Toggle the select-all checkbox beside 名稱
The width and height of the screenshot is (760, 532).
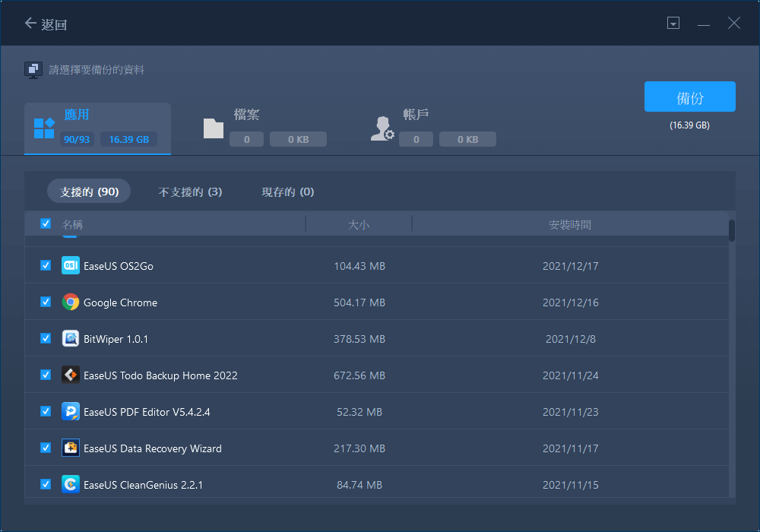(x=46, y=223)
